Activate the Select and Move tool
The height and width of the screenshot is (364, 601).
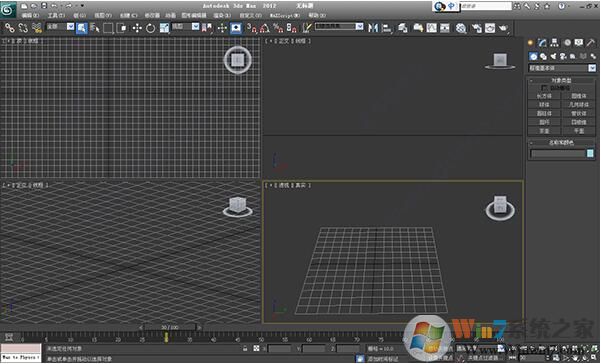click(x=137, y=28)
